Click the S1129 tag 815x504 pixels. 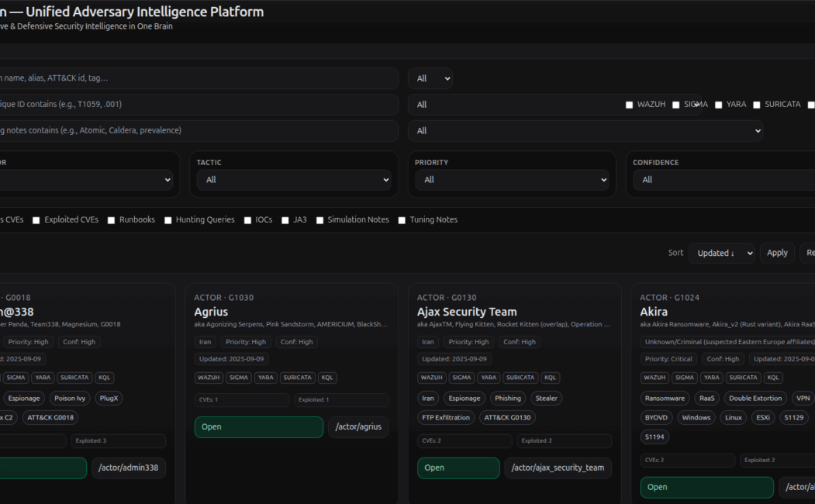click(x=794, y=418)
